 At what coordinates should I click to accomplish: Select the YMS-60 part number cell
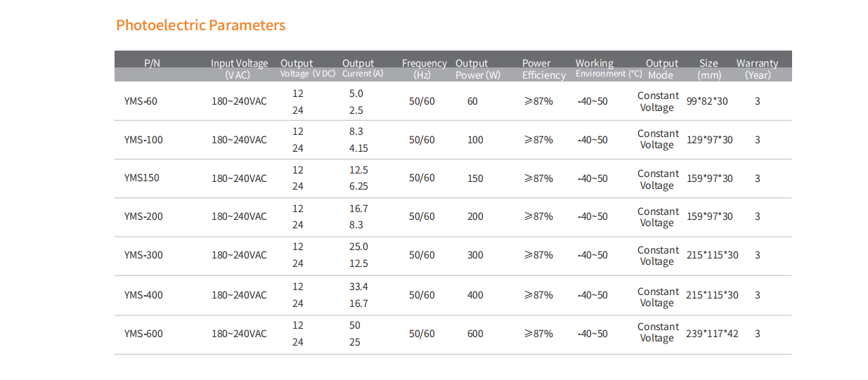pos(141,101)
